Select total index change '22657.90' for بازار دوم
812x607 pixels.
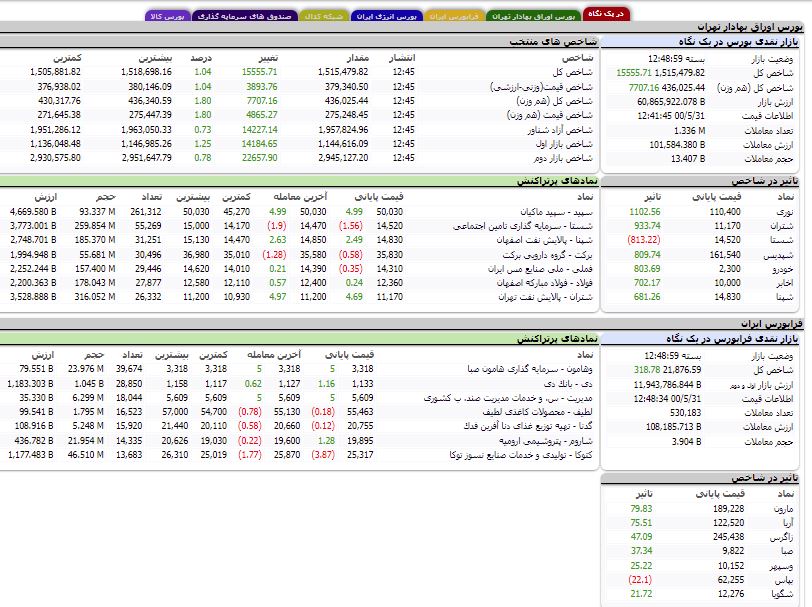coord(259,157)
